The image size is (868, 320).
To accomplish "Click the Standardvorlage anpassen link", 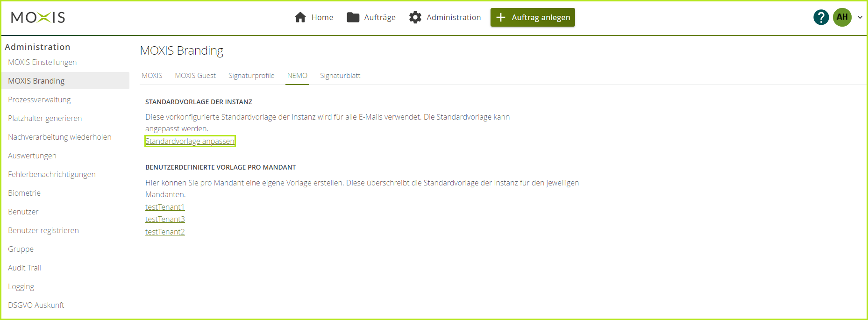I will point(190,141).
